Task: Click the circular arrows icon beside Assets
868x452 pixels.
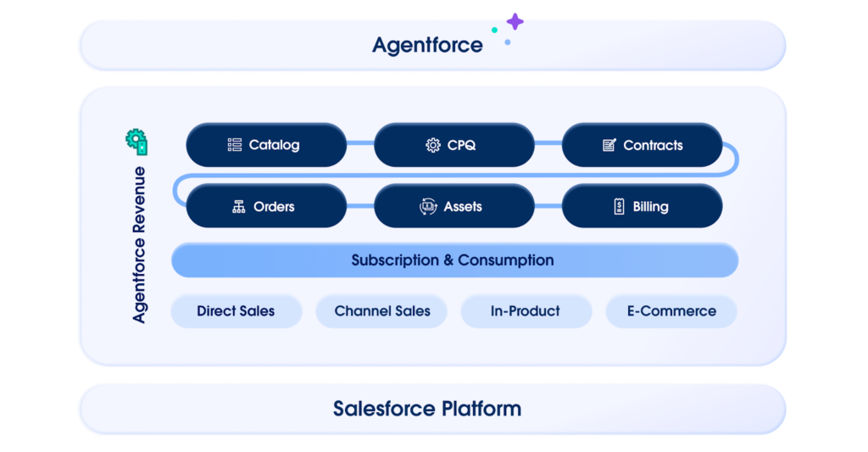Action: click(x=428, y=207)
